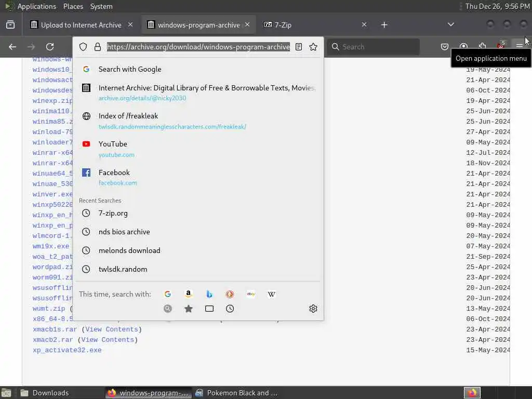This screenshot has width=532, height=399.
Task: Go forward one page
Action: click(31, 47)
